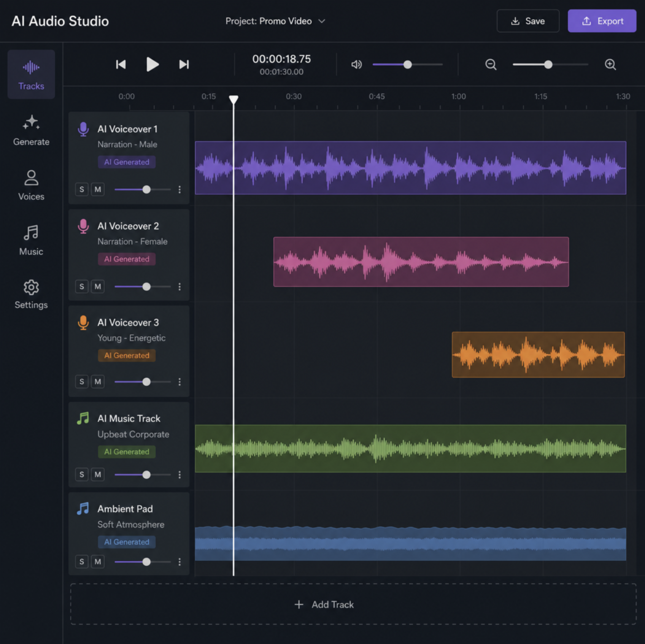Add a new track
645x644 pixels.
[353, 604]
